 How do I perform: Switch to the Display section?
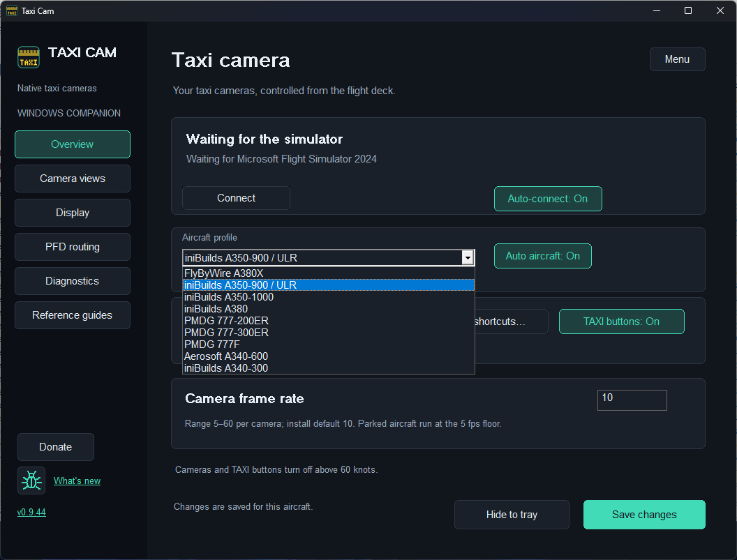73,213
